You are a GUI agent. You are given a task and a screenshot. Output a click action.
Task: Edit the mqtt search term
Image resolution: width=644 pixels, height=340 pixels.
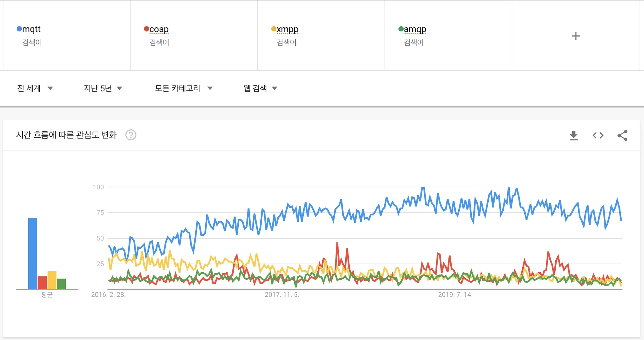31,29
